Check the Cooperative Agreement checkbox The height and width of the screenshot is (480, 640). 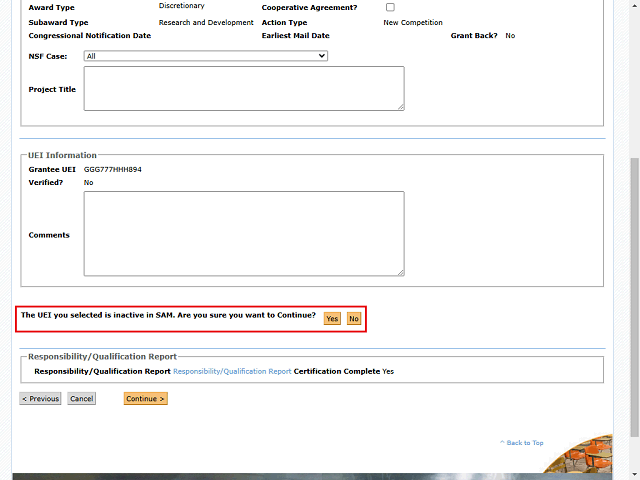(x=390, y=7)
